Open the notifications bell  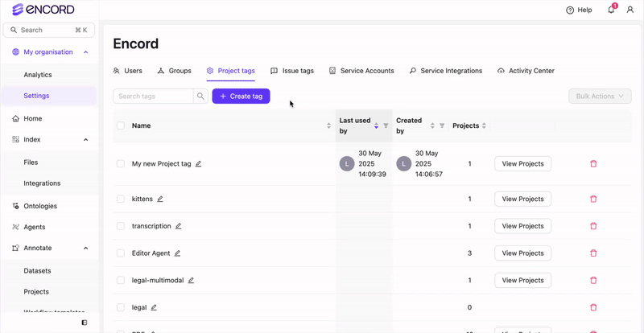(x=611, y=10)
